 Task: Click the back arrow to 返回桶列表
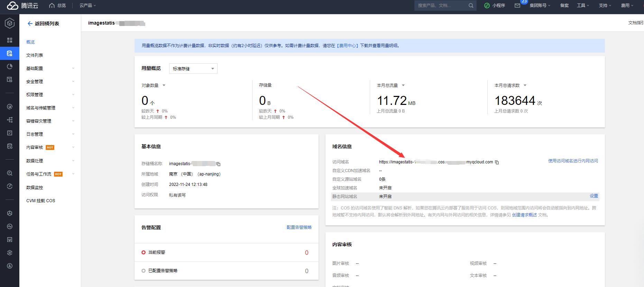coord(30,24)
